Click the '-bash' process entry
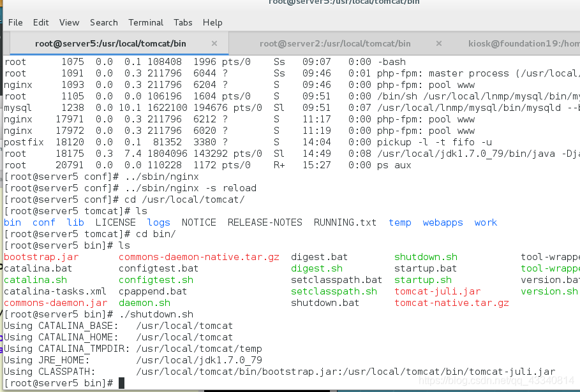 tap(391, 62)
